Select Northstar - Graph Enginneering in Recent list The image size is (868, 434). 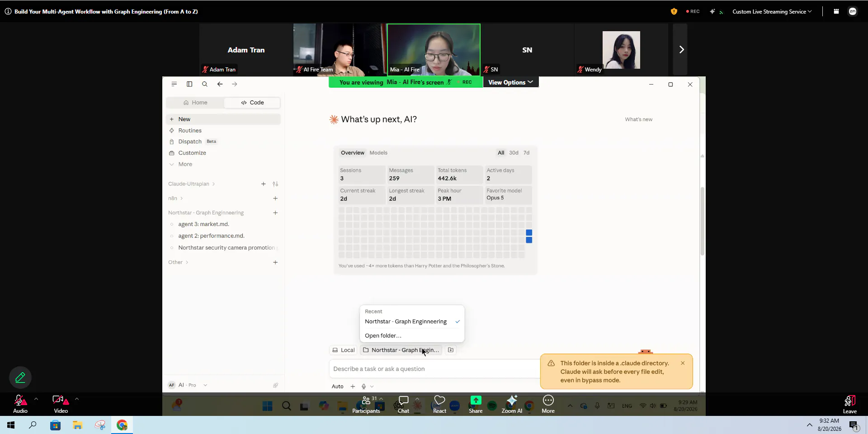(x=412, y=321)
